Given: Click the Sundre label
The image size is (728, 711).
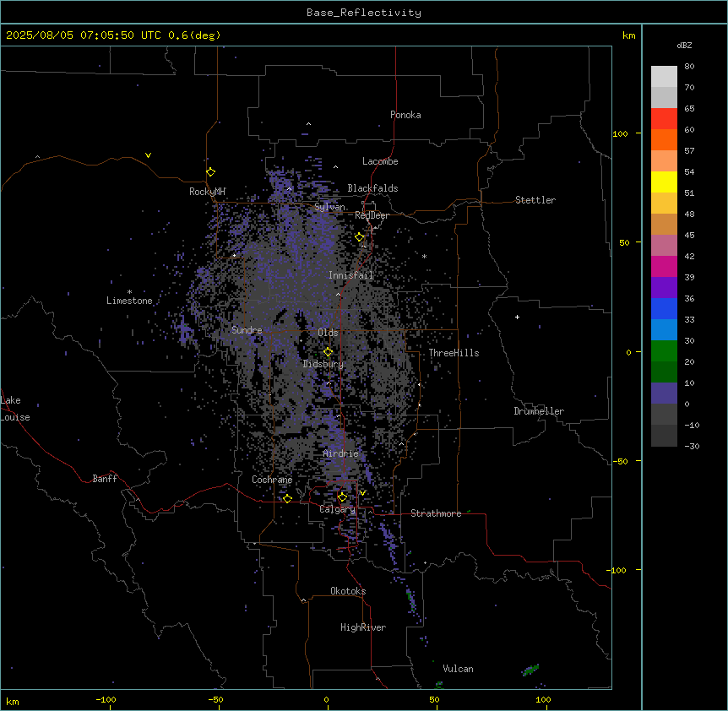Looking at the screenshot, I should pos(247,330).
